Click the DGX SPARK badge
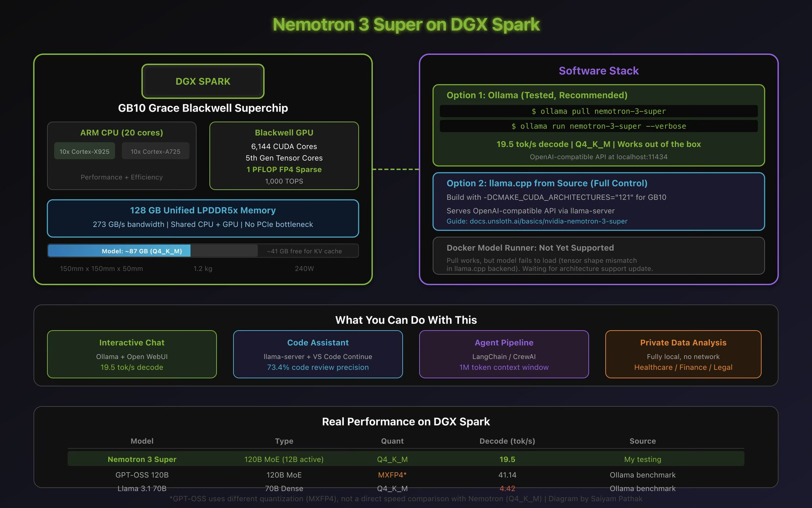The image size is (812, 508). pyautogui.click(x=203, y=81)
